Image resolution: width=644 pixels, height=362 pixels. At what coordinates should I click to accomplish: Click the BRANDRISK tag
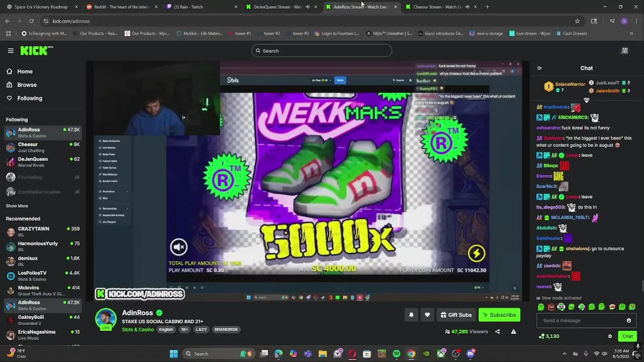226,330
